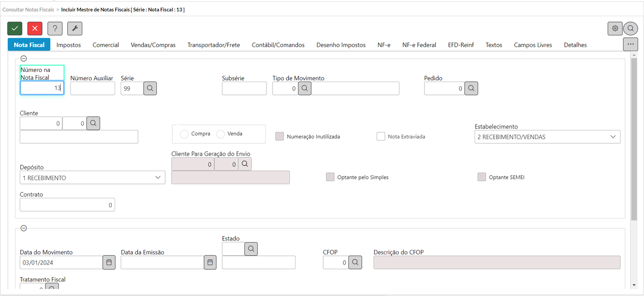The width and height of the screenshot is (644, 296).
Task: Click the Contrato input field
Action: (67, 205)
